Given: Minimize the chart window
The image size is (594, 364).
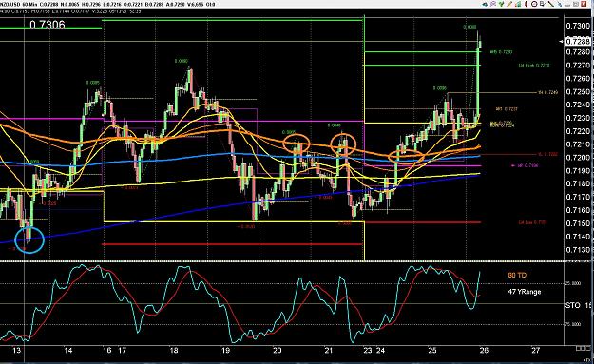Looking at the screenshot, I should pos(567,5).
